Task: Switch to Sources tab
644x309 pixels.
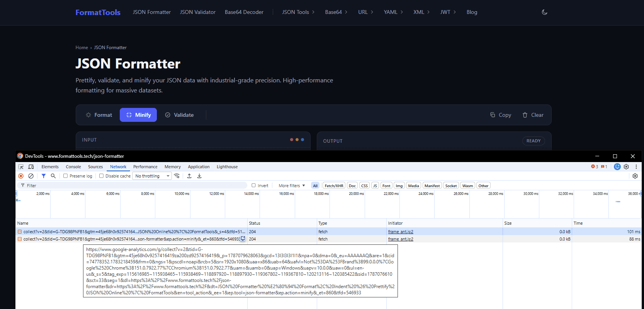Action: tap(95, 167)
